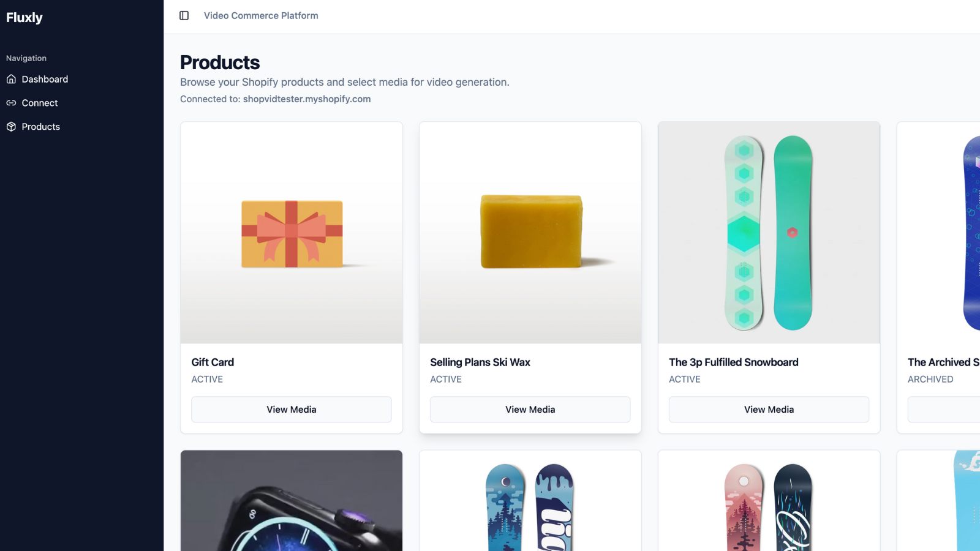
Task: Click the Connect link icon in the sidebar
Action: click(12, 103)
